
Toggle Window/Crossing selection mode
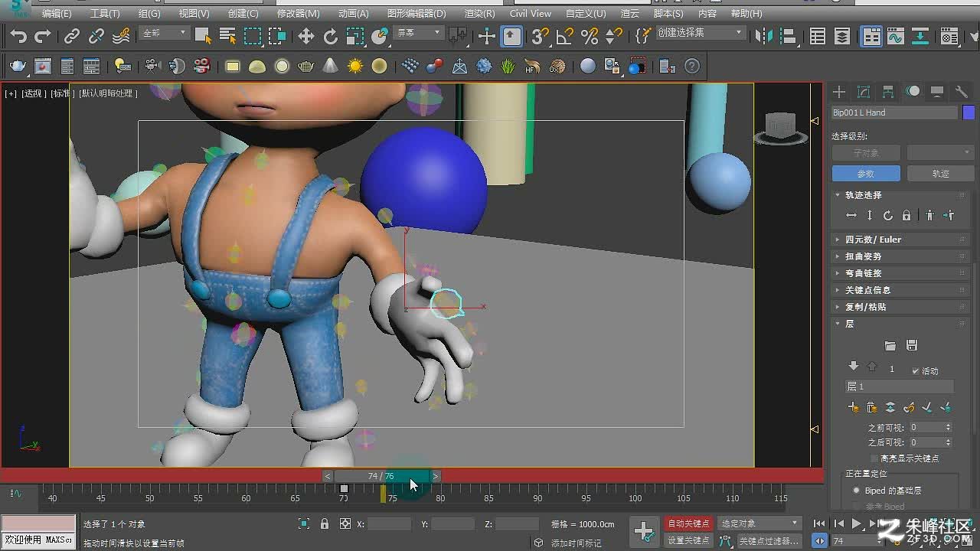[x=276, y=36]
